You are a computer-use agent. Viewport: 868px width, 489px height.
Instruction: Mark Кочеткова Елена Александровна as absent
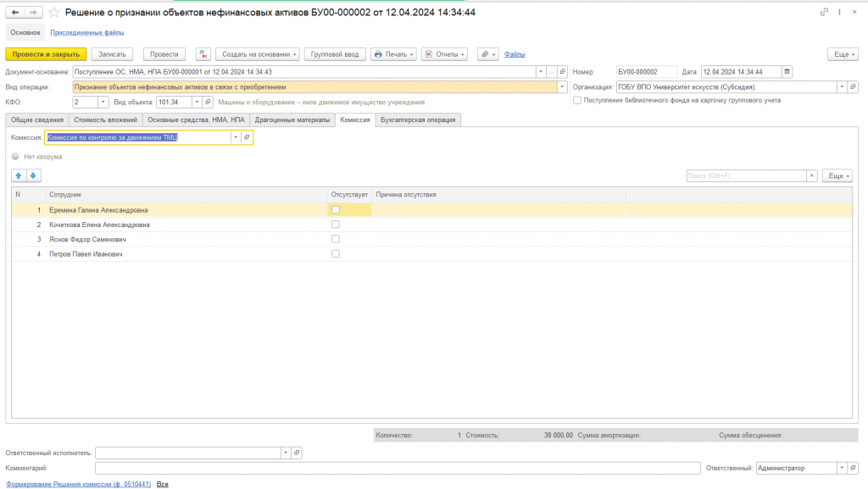point(336,225)
